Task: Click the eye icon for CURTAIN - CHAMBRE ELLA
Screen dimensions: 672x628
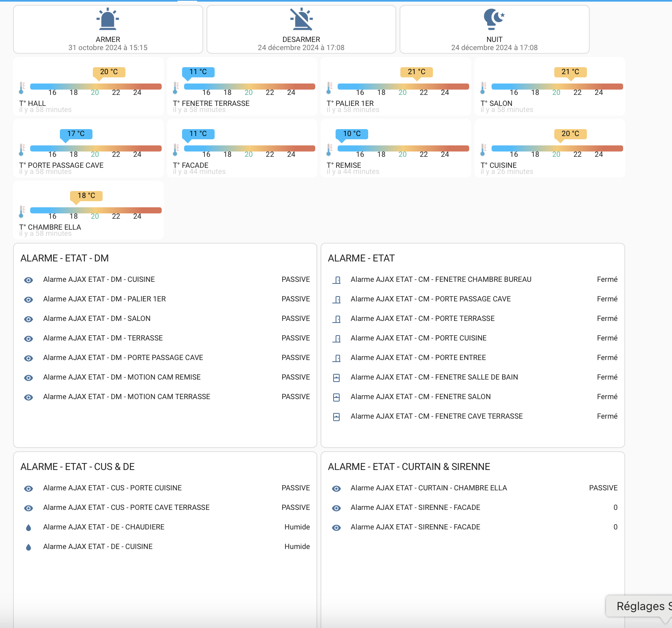Action: coord(336,488)
